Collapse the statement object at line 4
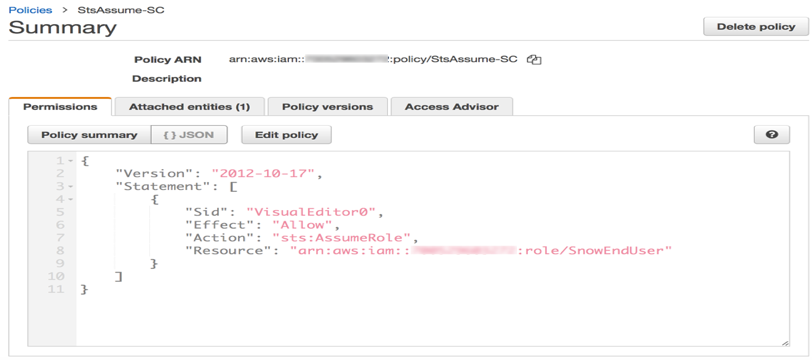Screen dimensions: 812x360 72,199
